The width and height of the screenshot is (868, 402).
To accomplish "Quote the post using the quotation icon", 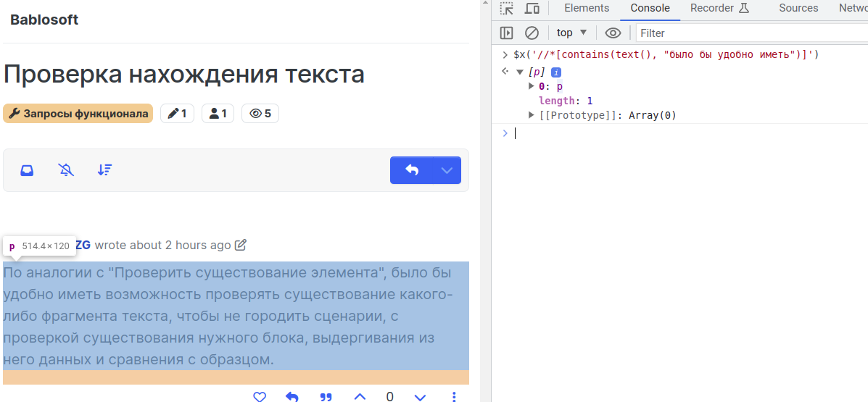I will 326,397.
